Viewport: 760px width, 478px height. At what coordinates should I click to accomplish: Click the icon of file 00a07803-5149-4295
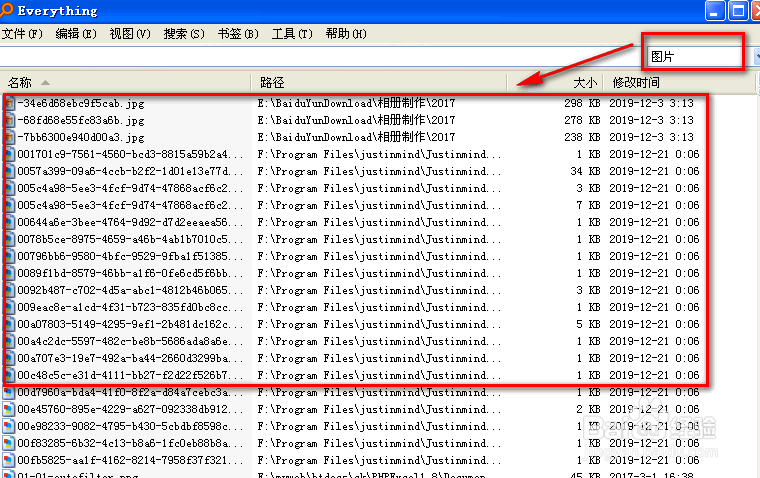pyautogui.click(x=9, y=324)
